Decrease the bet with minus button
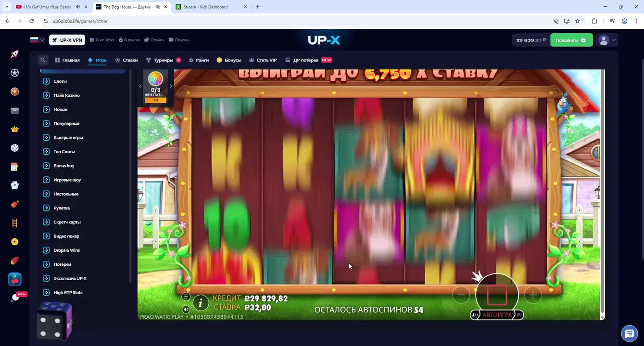 [x=461, y=295]
